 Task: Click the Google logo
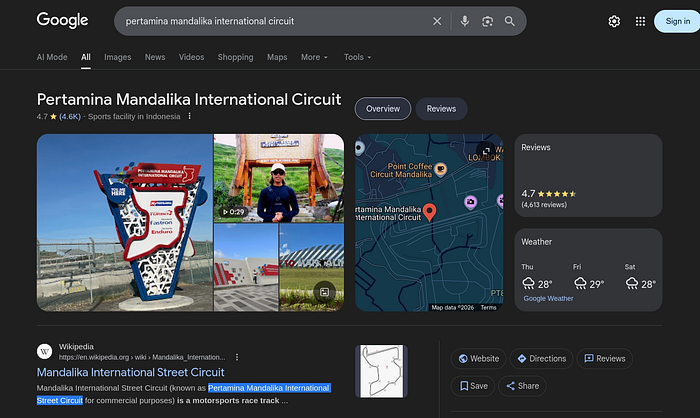click(x=62, y=21)
